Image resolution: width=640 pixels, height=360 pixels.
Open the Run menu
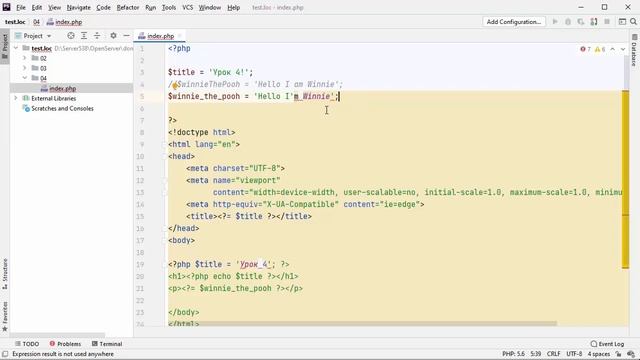point(151,7)
